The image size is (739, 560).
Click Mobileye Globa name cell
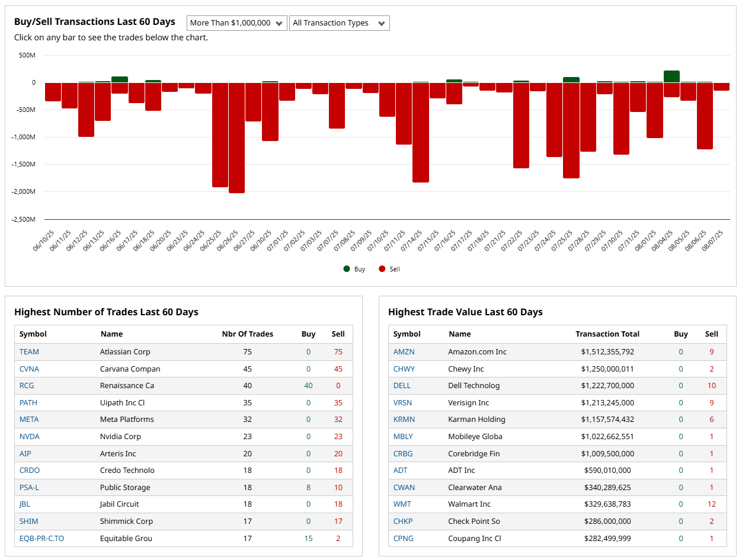pos(475,437)
